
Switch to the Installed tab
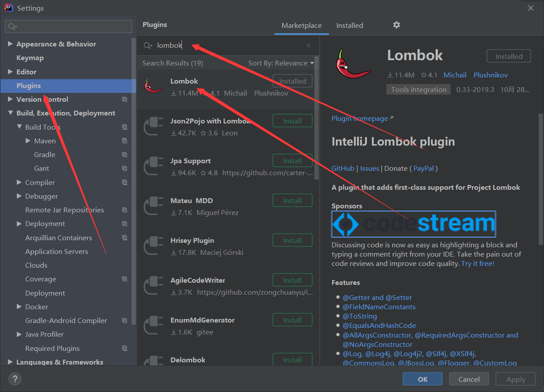tap(350, 26)
